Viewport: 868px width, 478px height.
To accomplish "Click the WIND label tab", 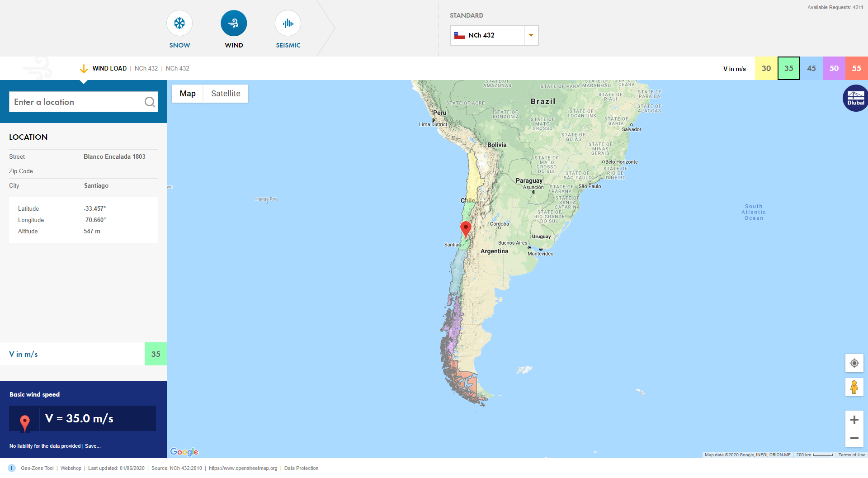I will [234, 45].
